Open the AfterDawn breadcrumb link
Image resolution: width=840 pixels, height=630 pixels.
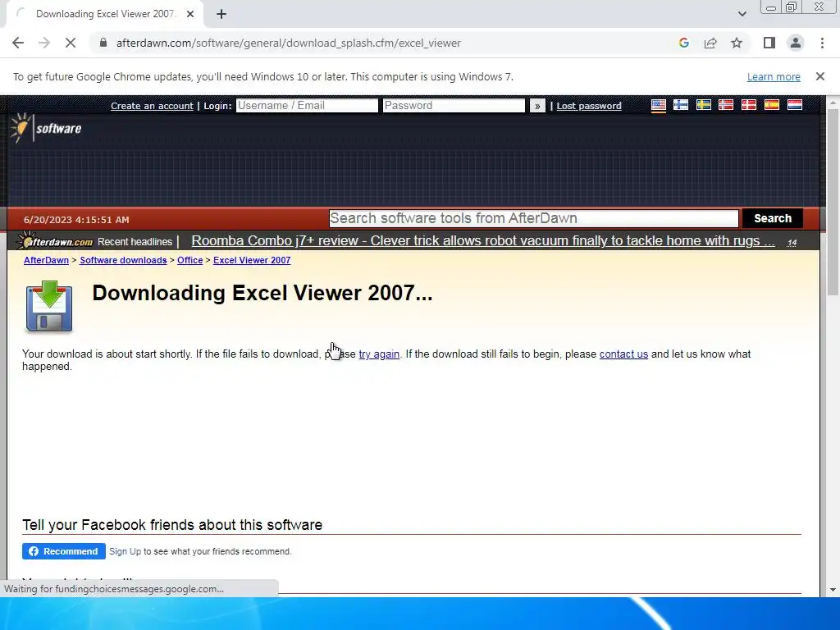tap(46, 260)
